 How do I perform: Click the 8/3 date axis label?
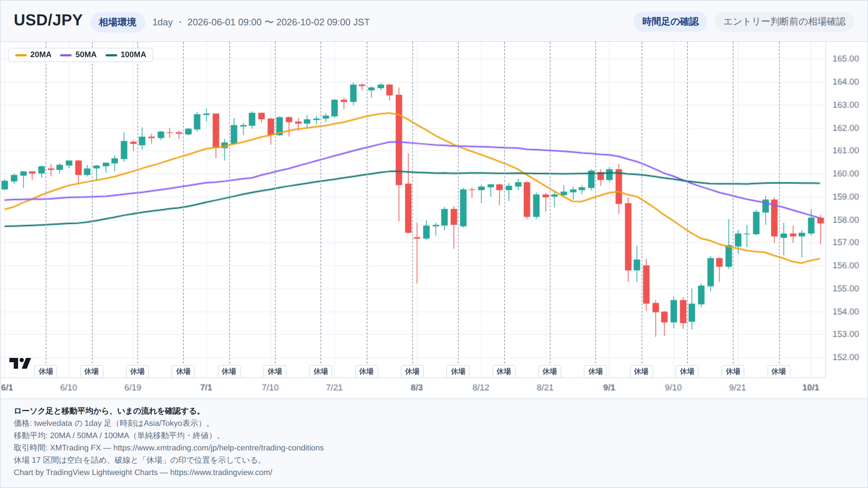point(417,388)
